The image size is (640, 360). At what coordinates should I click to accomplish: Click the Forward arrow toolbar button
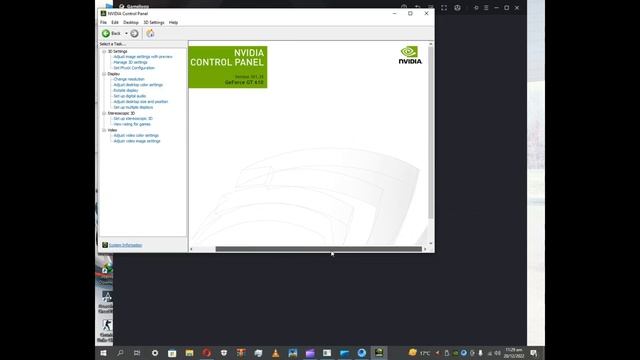[x=134, y=33]
